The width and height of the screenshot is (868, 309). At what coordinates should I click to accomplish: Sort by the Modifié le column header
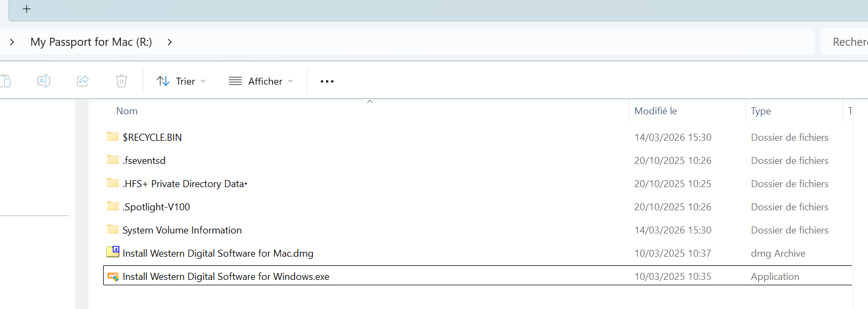(x=655, y=111)
